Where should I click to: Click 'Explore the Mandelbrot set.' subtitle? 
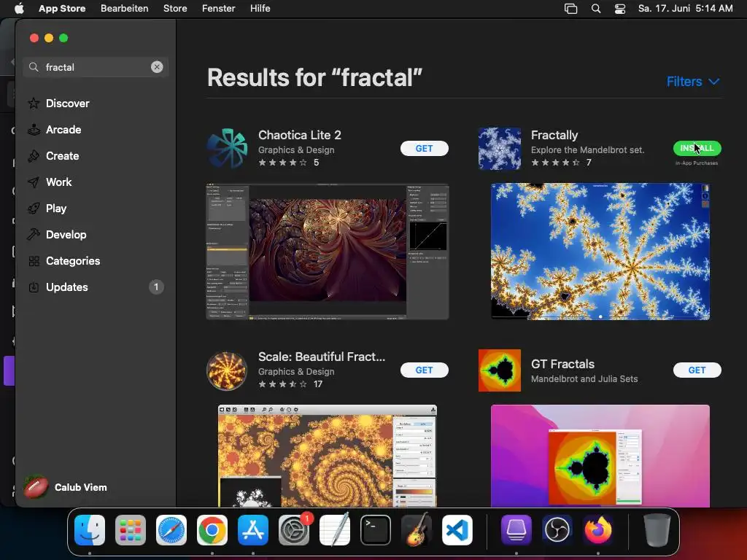point(587,150)
